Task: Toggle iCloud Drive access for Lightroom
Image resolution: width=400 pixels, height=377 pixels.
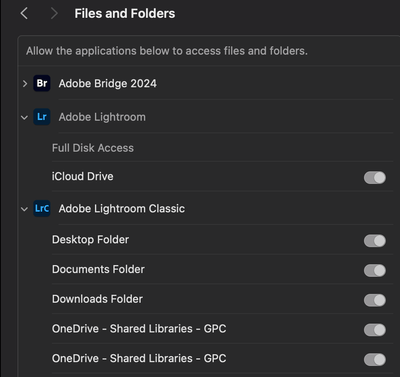Action: pos(375,178)
